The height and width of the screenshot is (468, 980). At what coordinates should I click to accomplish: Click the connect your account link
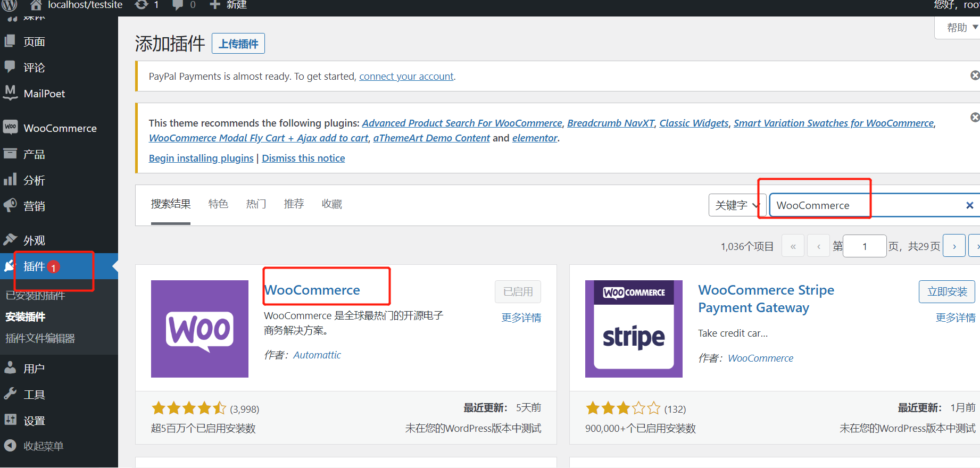pos(406,77)
